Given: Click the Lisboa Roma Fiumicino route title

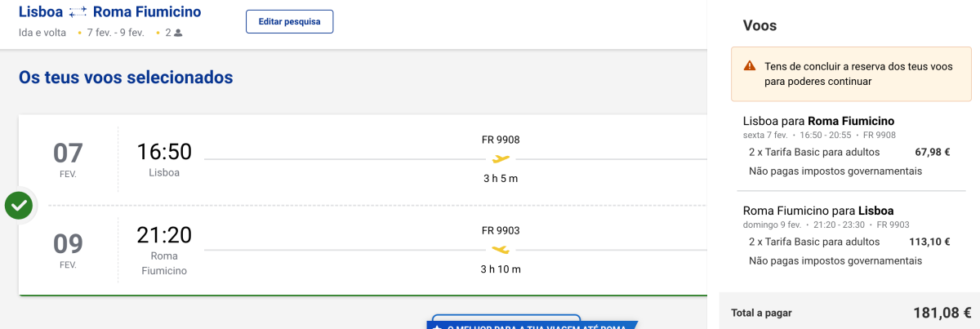Looking at the screenshot, I should tap(110, 12).
